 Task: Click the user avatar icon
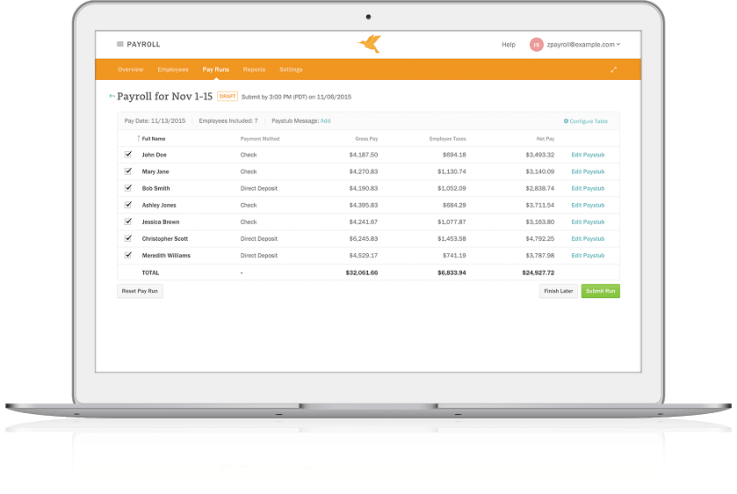click(x=536, y=45)
